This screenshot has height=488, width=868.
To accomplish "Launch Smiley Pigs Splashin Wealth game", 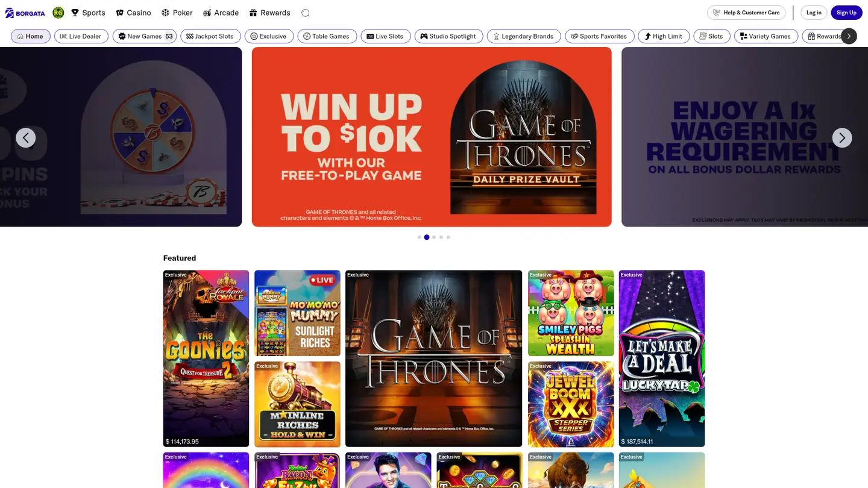I will (571, 313).
